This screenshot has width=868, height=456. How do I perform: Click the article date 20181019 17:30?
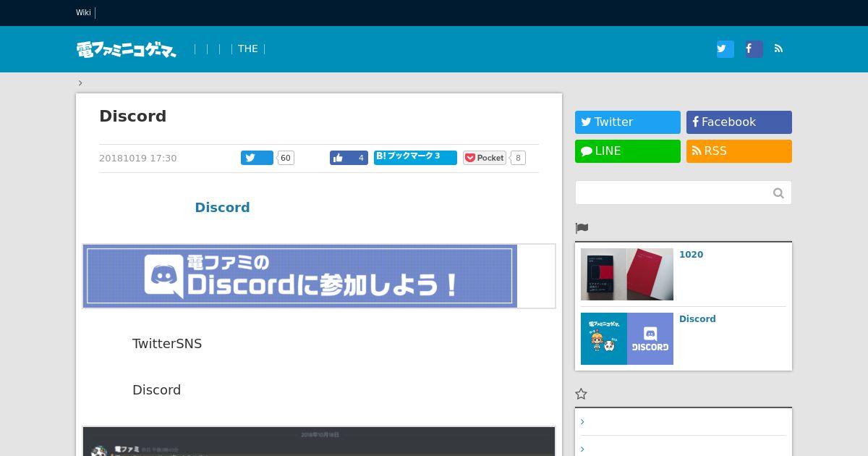[x=137, y=158]
